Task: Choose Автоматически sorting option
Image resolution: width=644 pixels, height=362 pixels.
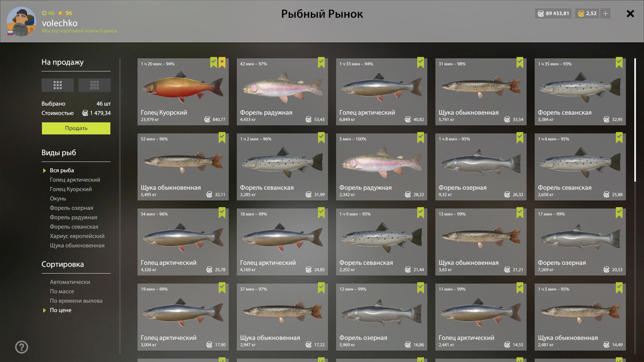Action: click(70, 282)
